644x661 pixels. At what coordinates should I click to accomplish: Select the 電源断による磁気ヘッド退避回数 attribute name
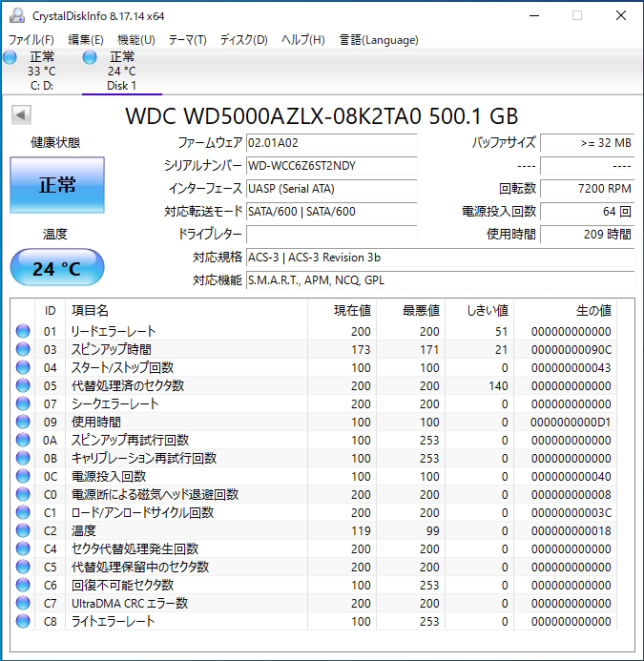click(x=155, y=494)
